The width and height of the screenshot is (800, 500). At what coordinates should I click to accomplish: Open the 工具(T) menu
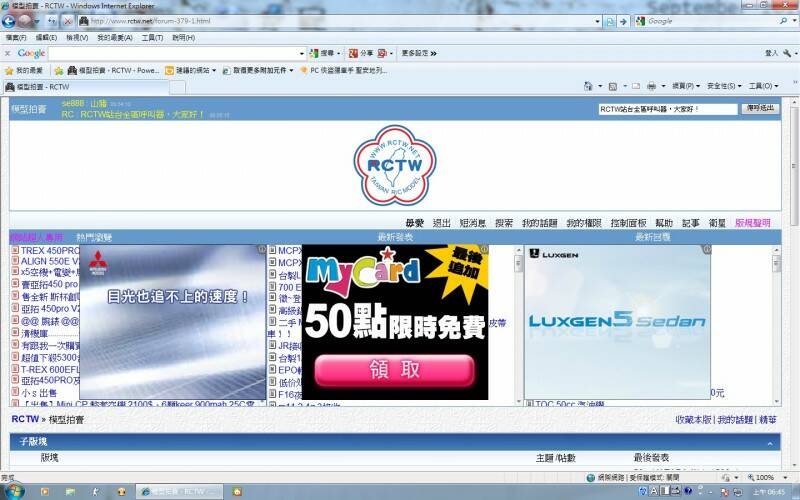(152, 38)
